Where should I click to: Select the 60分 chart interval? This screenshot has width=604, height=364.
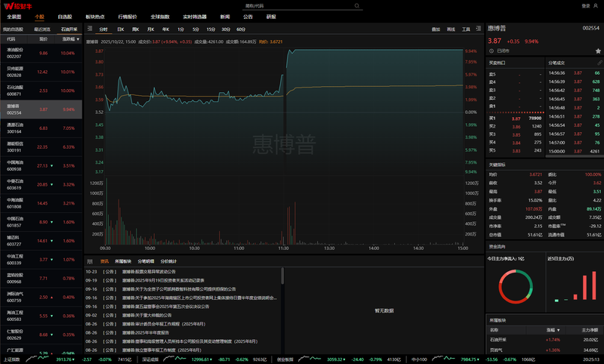(242, 29)
